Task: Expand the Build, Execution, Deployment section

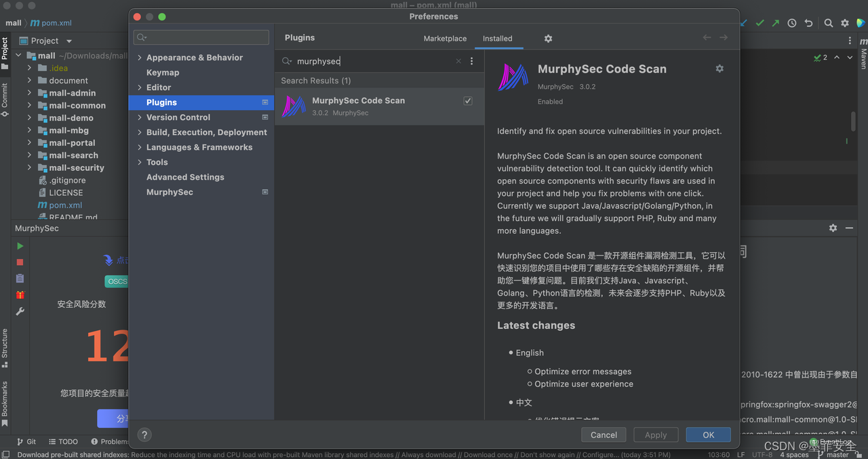Action: click(140, 132)
